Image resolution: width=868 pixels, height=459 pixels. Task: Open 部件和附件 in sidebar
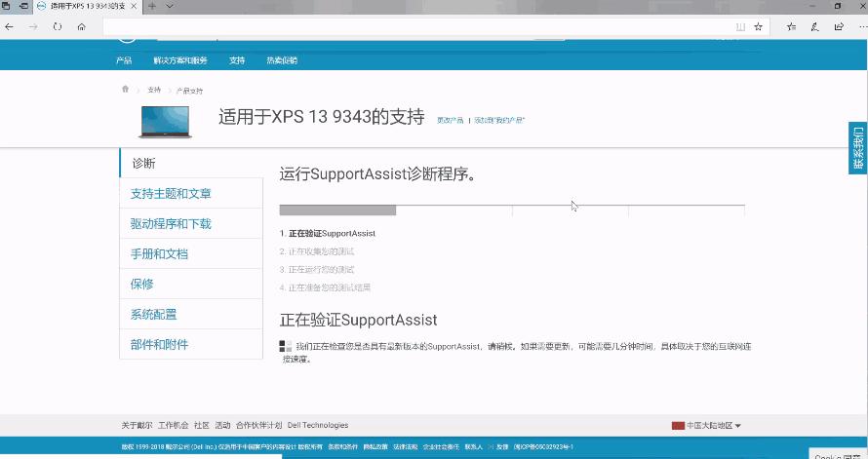click(191, 345)
